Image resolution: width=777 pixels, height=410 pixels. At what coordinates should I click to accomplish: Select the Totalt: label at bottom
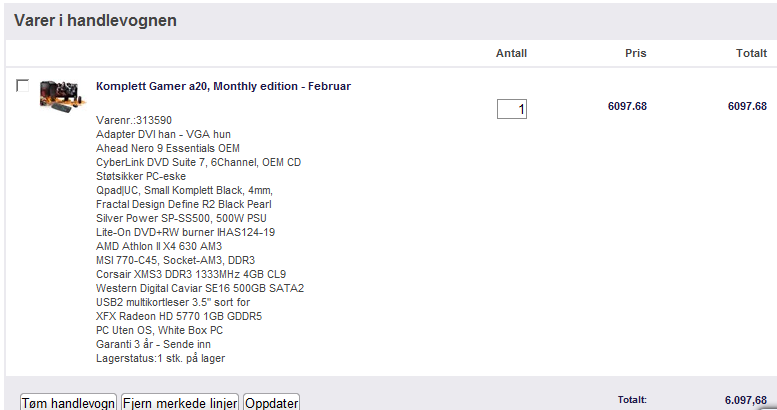[x=632, y=400]
